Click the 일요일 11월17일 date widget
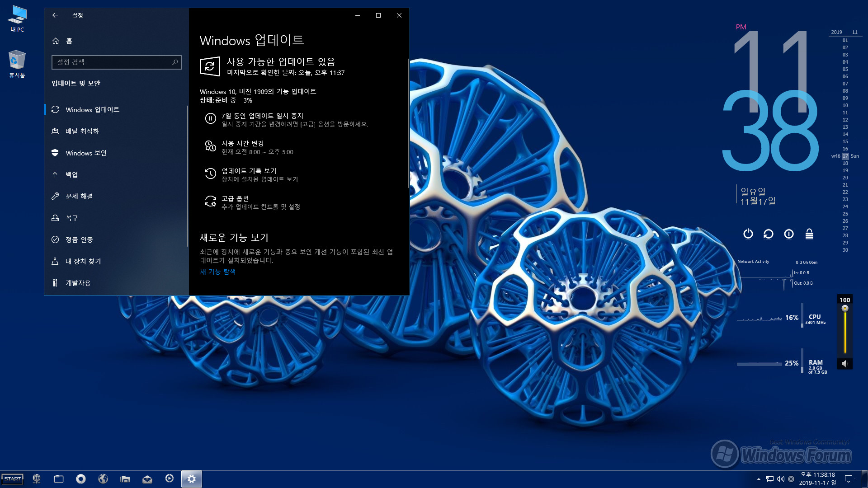Image resolution: width=868 pixels, height=488 pixels. pyautogui.click(x=758, y=196)
